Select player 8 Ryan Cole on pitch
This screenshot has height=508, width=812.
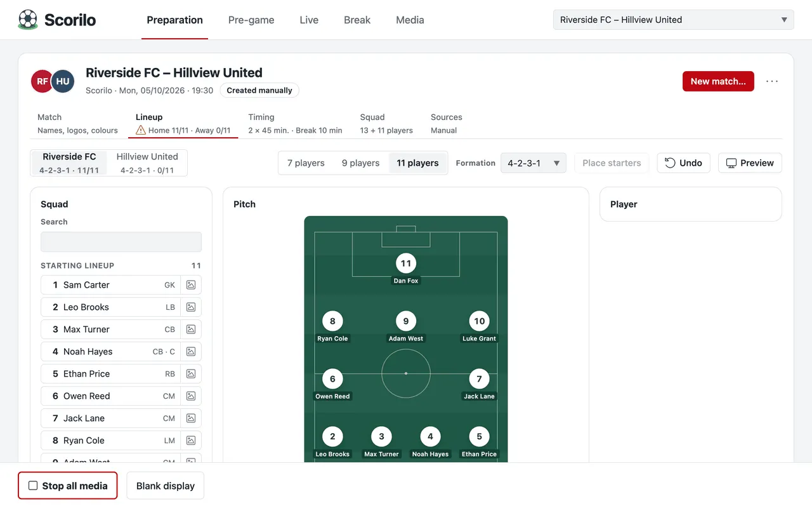(x=332, y=326)
